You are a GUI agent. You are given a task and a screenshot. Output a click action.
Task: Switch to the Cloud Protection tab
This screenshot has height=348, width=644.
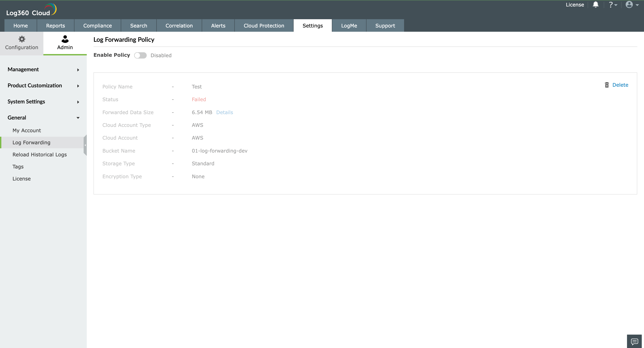264,26
